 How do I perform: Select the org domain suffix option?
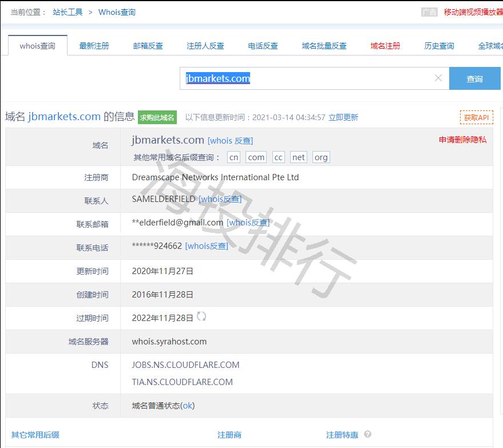[321, 157]
